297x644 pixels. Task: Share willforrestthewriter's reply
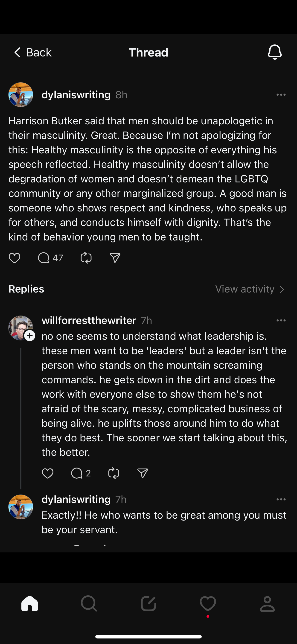click(x=143, y=473)
